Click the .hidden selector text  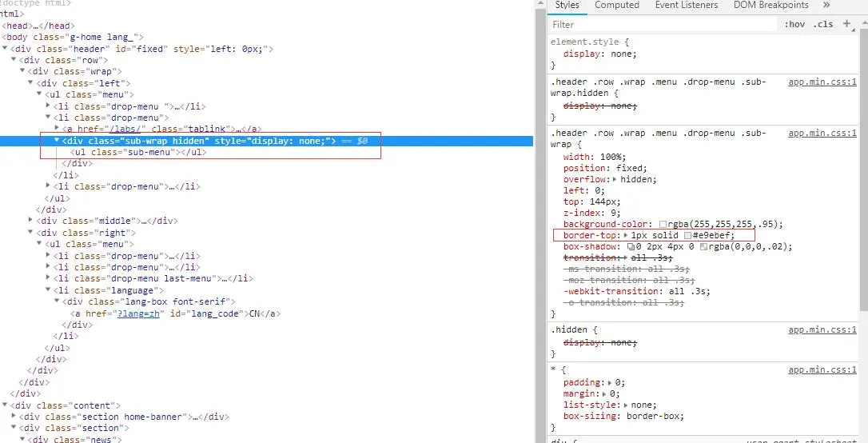570,330
